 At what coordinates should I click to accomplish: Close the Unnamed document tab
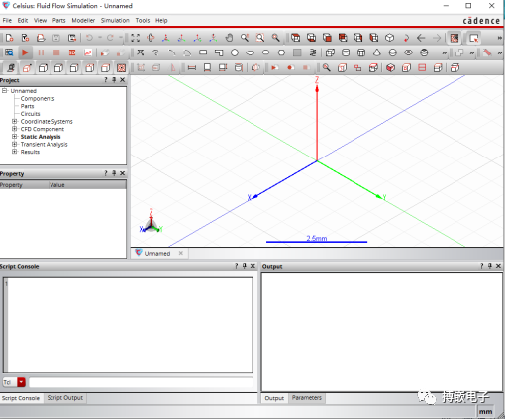click(x=181, y=253)
